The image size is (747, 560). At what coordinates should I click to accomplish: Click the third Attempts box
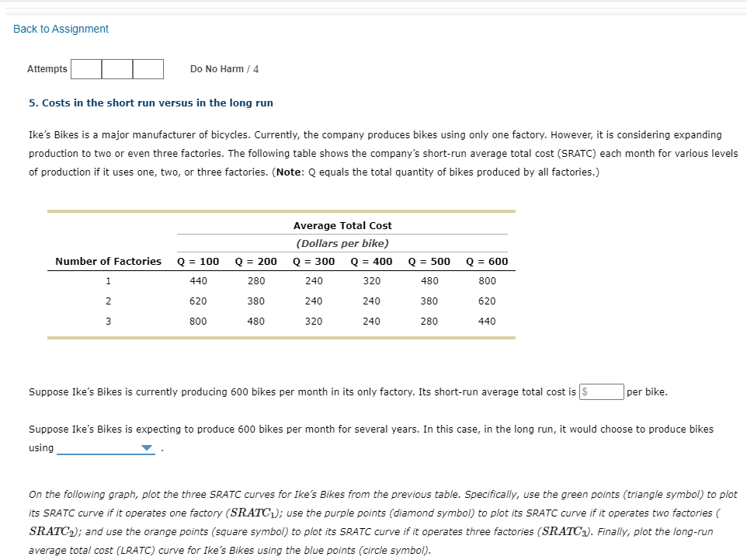[x=148, y=69]
